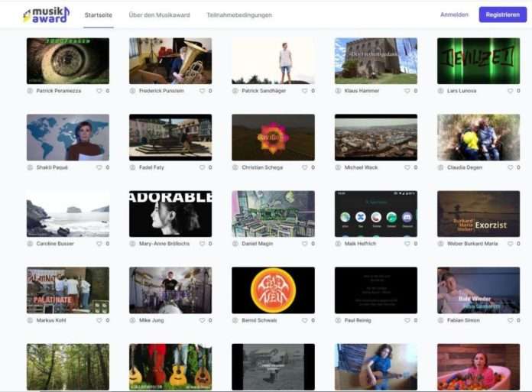Like Lars Lunova's entry via heart
Image resolution: width=532 pixels, height=392 pixels.
(x=510, y=91)
